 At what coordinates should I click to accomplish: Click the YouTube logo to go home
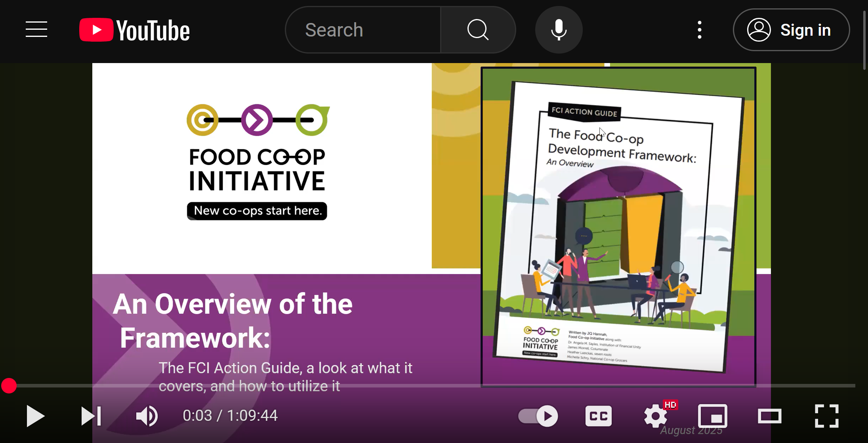(134, 29)
